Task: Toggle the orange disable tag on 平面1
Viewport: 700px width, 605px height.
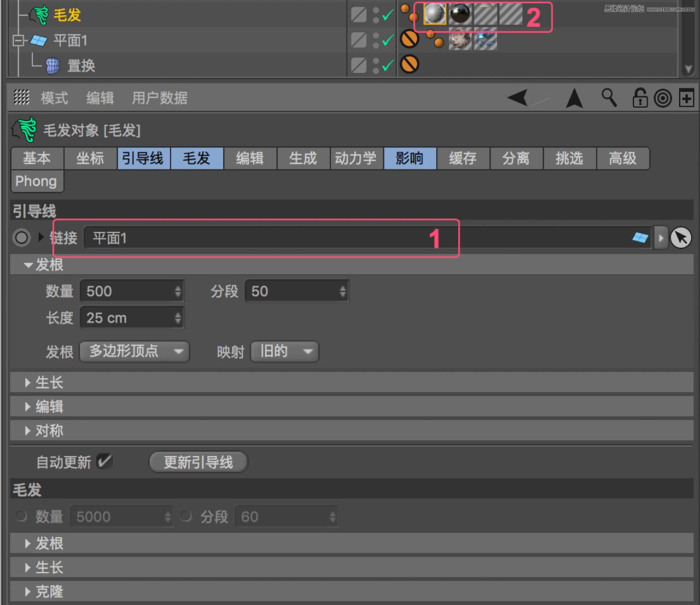Action: coord(410,39)
